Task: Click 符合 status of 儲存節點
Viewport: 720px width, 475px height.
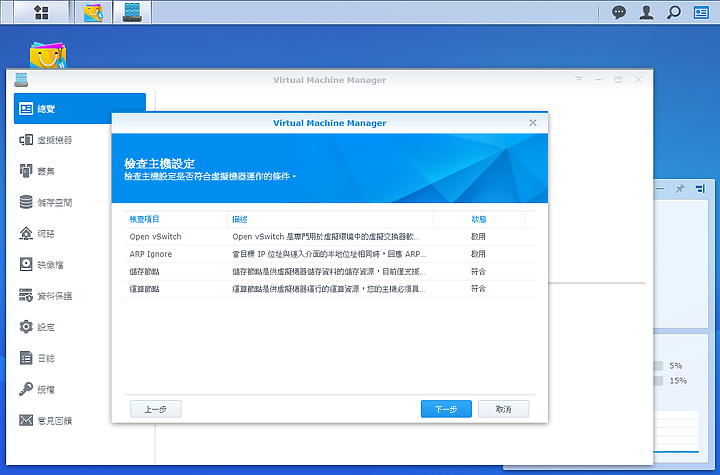Action: [478, 271]
